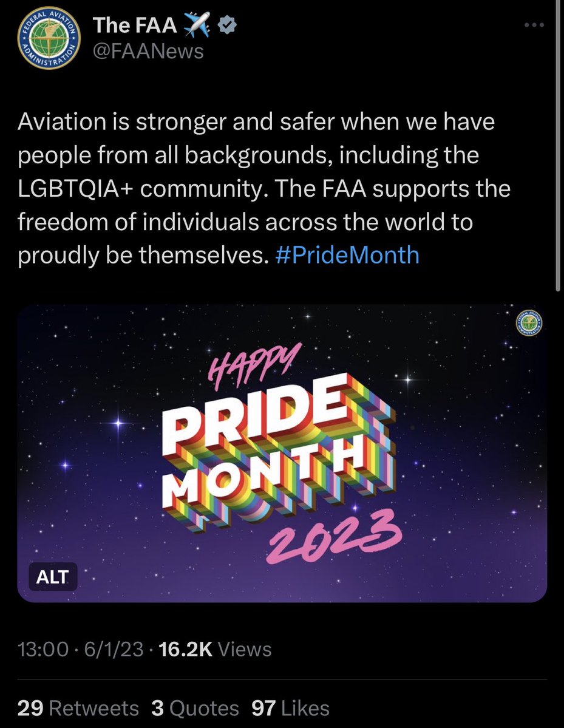The image size is (564, 728).
Task: Show the image ALT description
Action: pos(53,577)
